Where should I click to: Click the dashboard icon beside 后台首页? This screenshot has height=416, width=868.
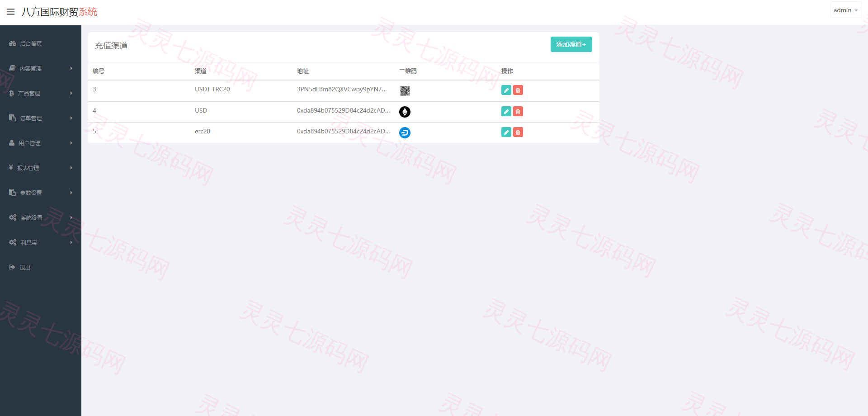click(x=13, y=43)
